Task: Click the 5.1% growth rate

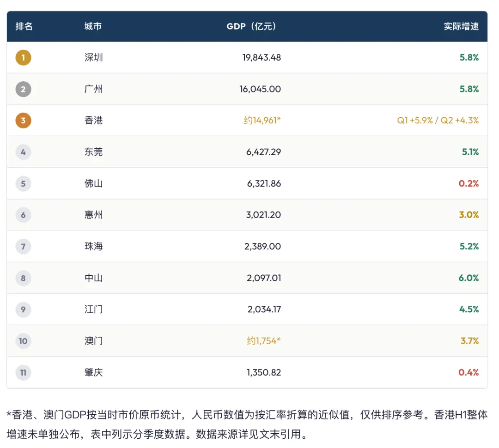Action: [x=470, y=152]
